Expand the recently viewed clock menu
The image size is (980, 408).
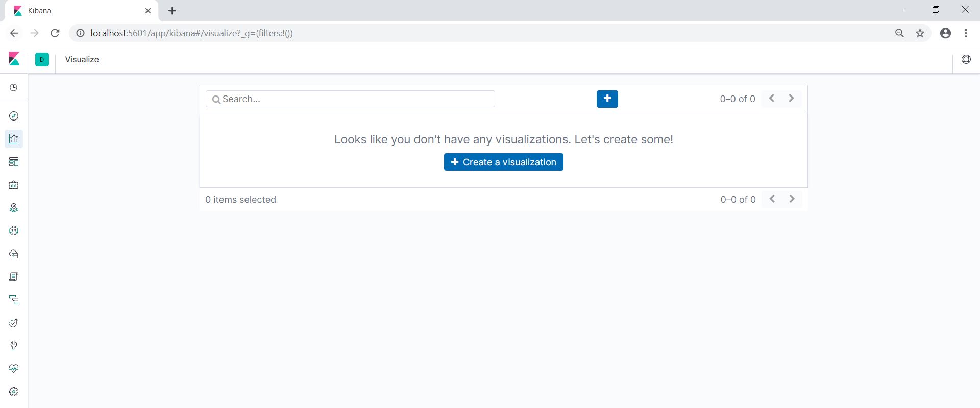coord(14,88)
